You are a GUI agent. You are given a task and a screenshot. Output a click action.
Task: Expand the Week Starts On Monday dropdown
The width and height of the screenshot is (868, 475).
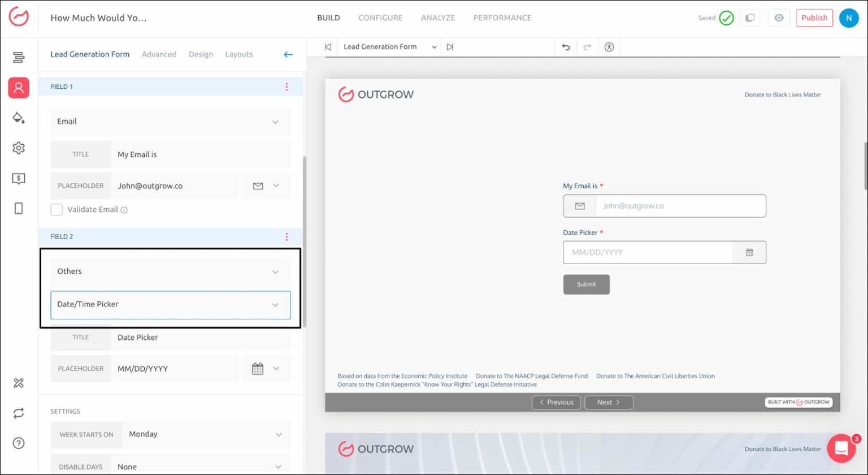coord(206,434)
